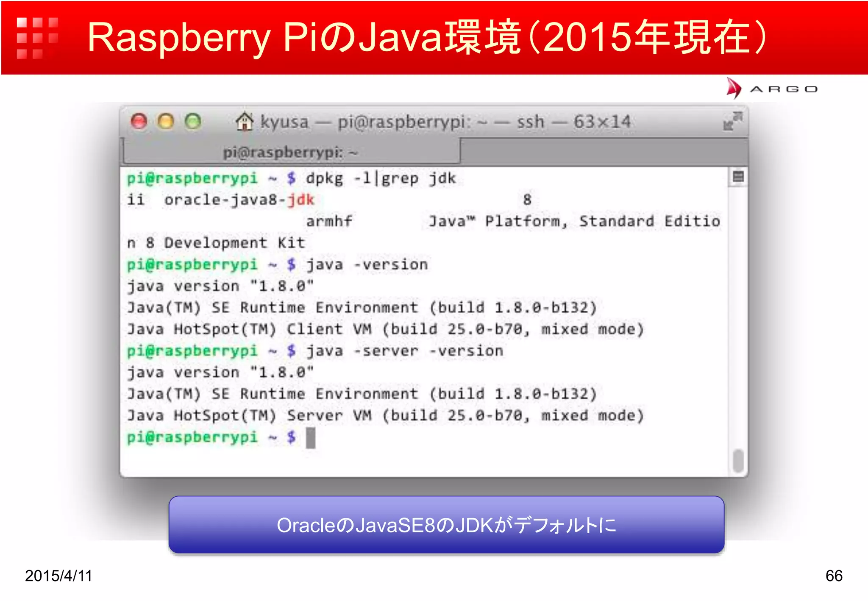The image size is (868, 601).
Task: Click the 'armhf' architecture text
Action: click(329, 221)
